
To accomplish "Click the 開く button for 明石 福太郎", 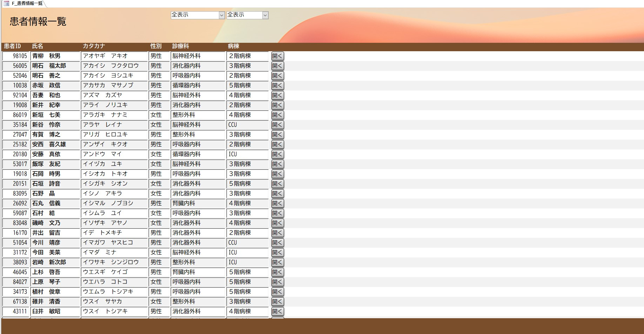I will 277,66.
